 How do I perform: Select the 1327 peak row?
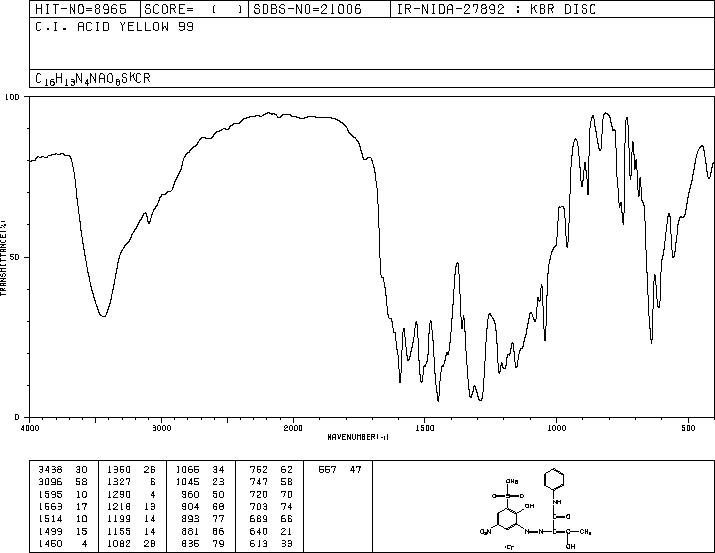(131, 482)
